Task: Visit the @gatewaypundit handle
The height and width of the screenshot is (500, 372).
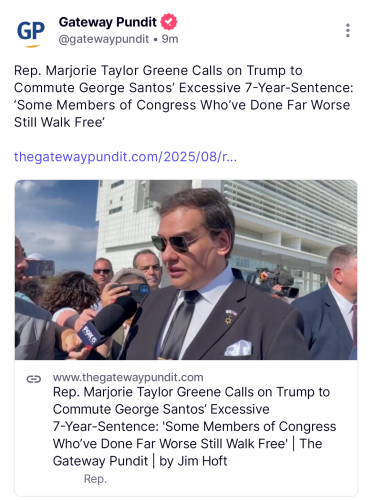Action: (104, 39)
